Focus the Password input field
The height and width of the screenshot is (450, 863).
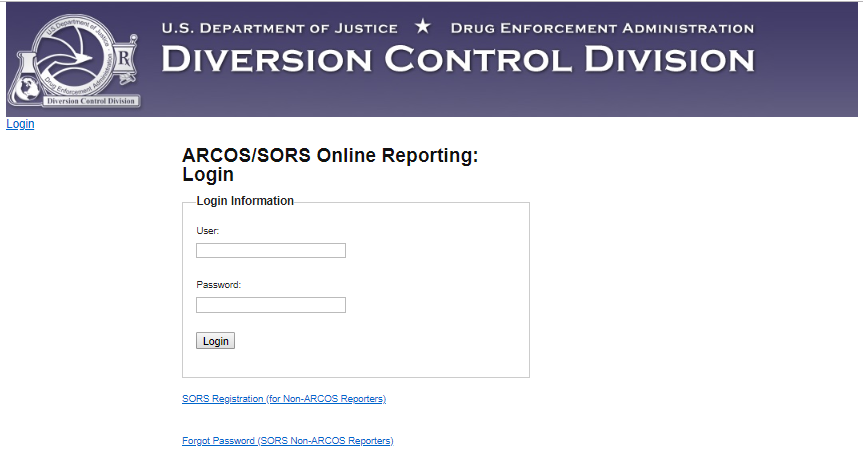click(271, 305)
